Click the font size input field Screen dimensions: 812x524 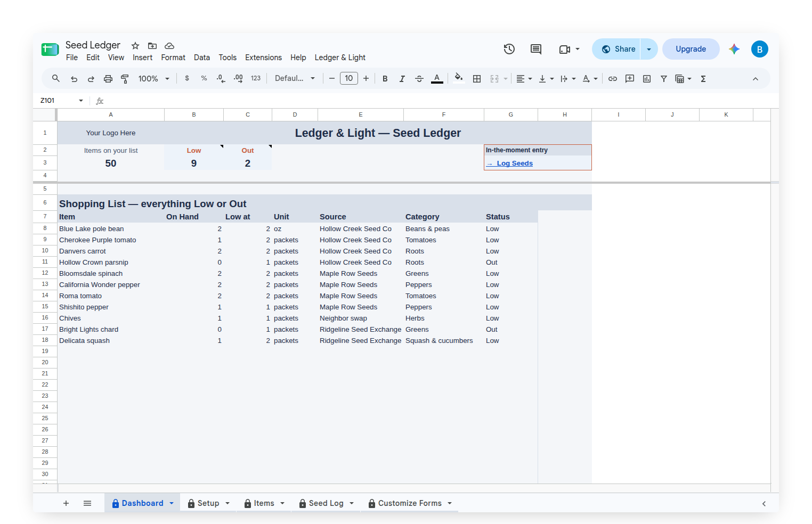(x=349, y=78)
